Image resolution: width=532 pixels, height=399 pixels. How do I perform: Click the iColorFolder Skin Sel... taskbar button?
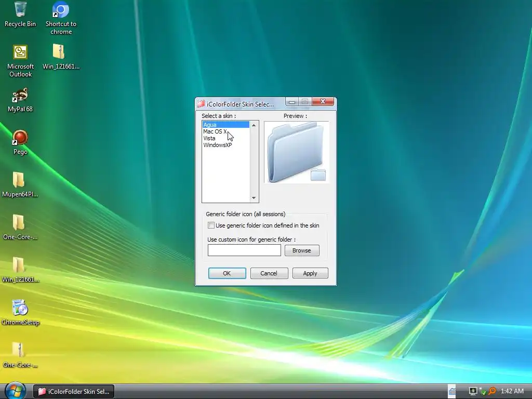click(x=74, y=391)
